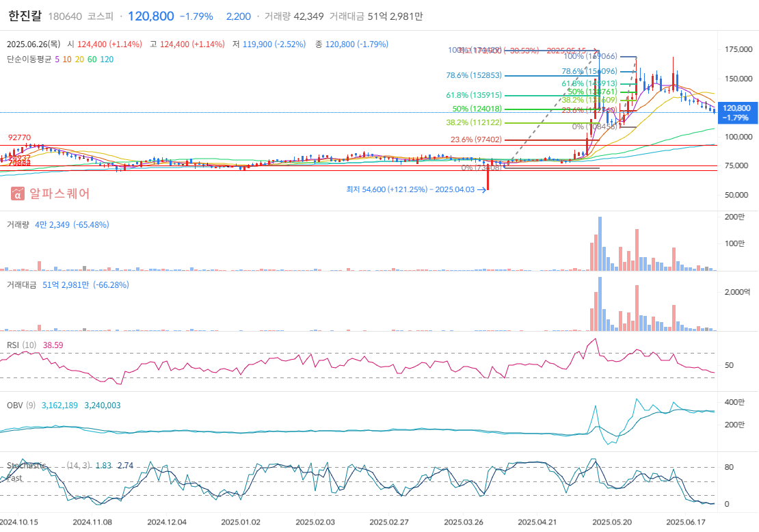
Task: Click the Fibonacci 78.6% (152853) label
Action: tap(474, 75)
